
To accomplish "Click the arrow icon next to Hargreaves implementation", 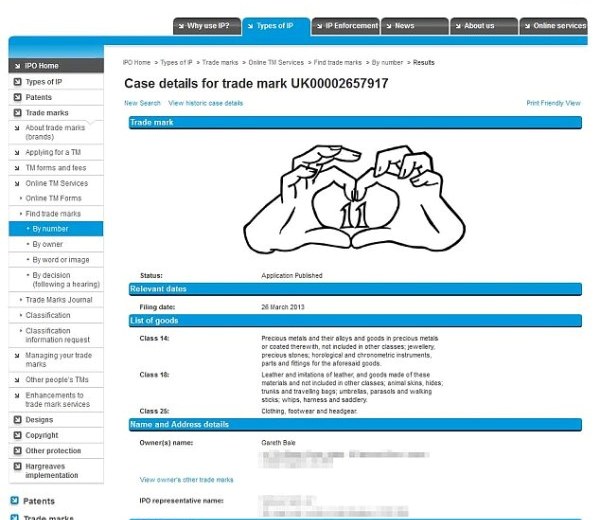I will 17,468.
